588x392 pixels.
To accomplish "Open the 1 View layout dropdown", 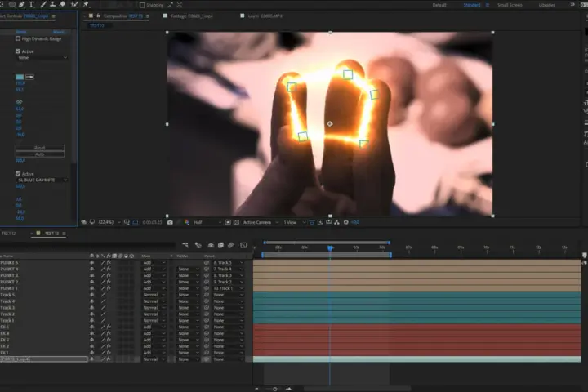I will coord(294,222).
